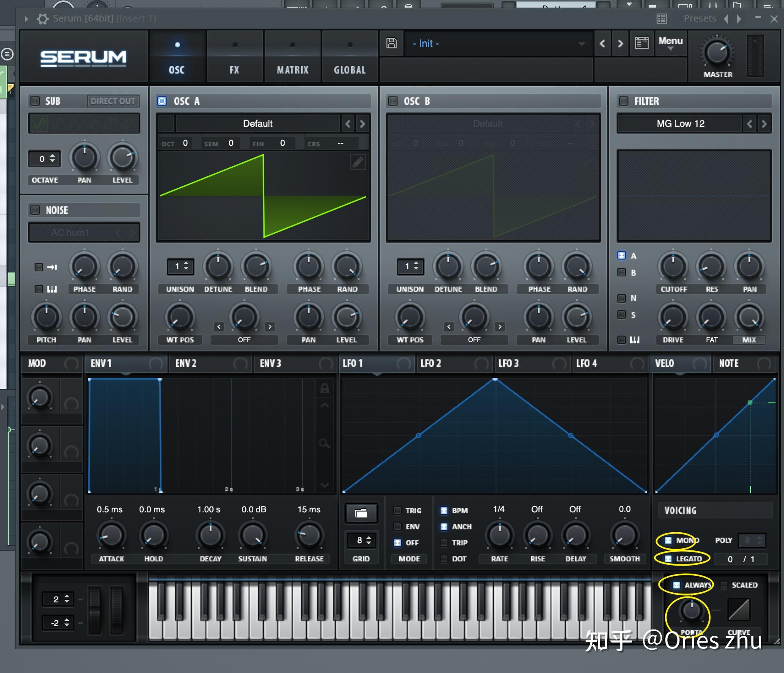This screenshot has width=784, height=673.
Task: Click the plugin settings gear icon
Action: pos(42,19)
